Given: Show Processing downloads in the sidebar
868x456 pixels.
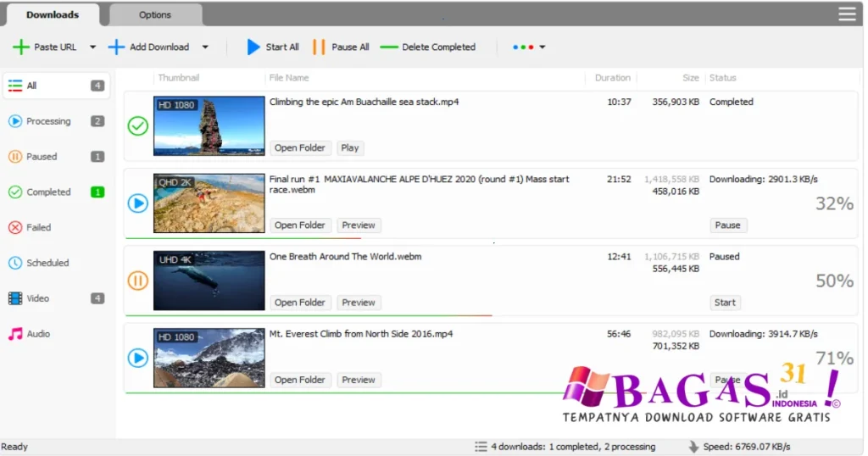Looking at the screenshot, I should tap(56, 121).
